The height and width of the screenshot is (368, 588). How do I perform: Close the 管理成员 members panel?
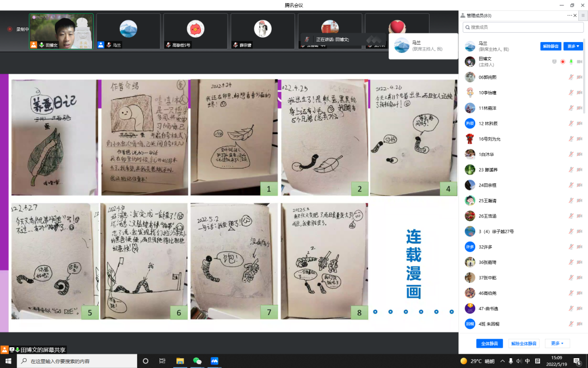575,15
